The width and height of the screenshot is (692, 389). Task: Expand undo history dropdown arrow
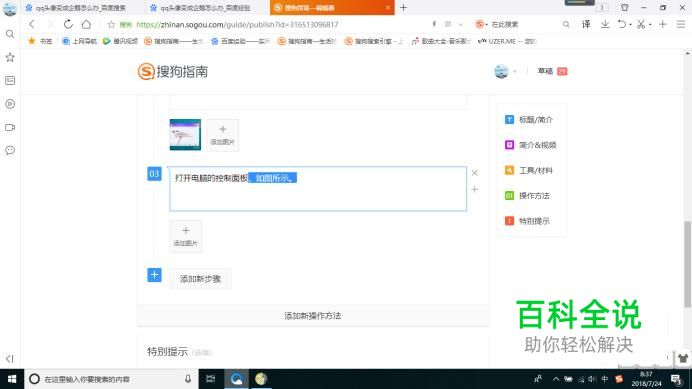tap(630, 25)
